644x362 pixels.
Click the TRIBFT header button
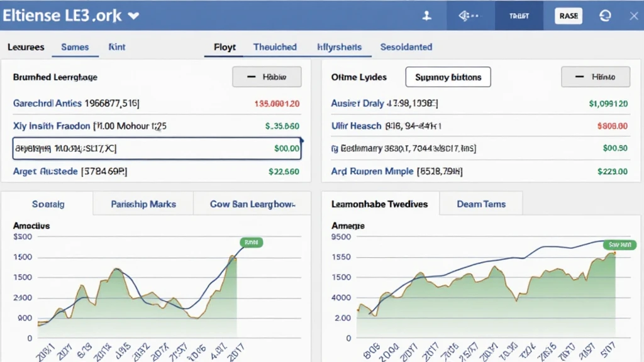[x=519, y=16]
